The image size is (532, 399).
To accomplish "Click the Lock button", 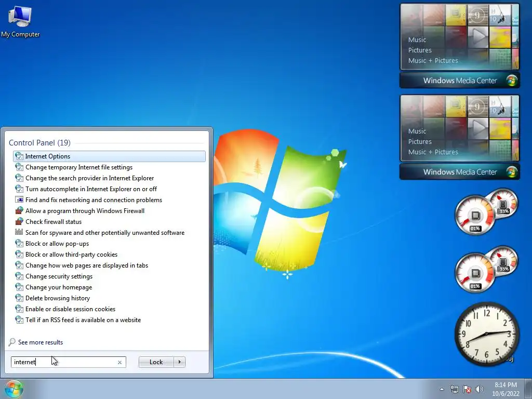I will [x=156, y=362].
